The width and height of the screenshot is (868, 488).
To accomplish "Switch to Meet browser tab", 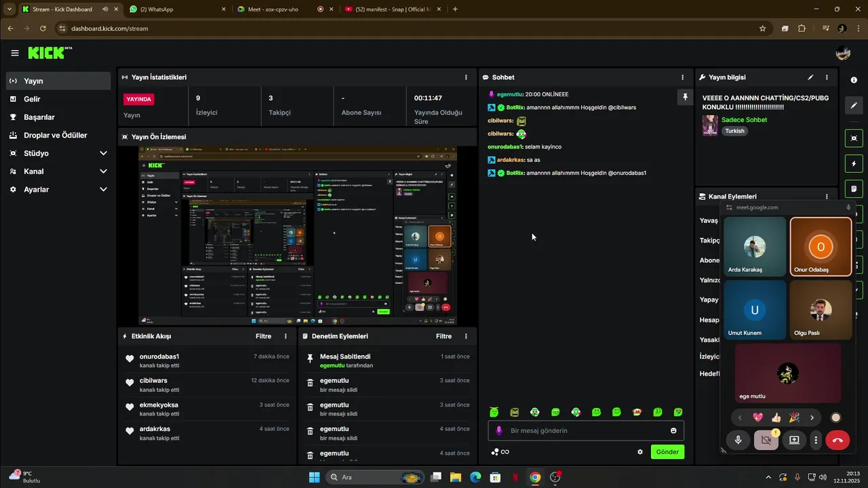I will [285, 9].
